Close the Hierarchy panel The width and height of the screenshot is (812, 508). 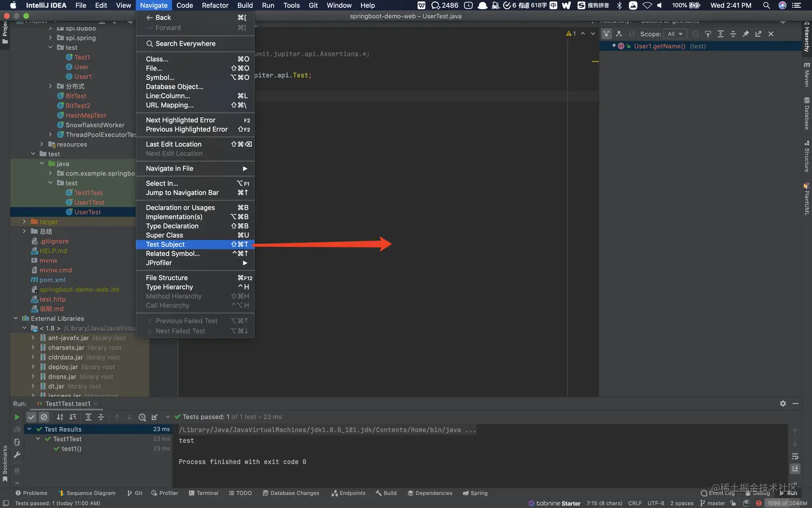pyautogui.click(x=771, y=34)
